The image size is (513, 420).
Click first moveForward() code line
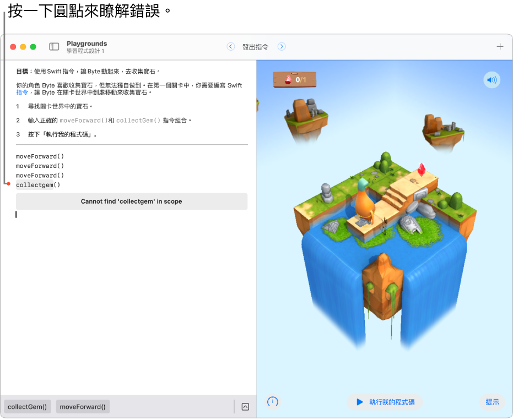click(x=40, y=156)
